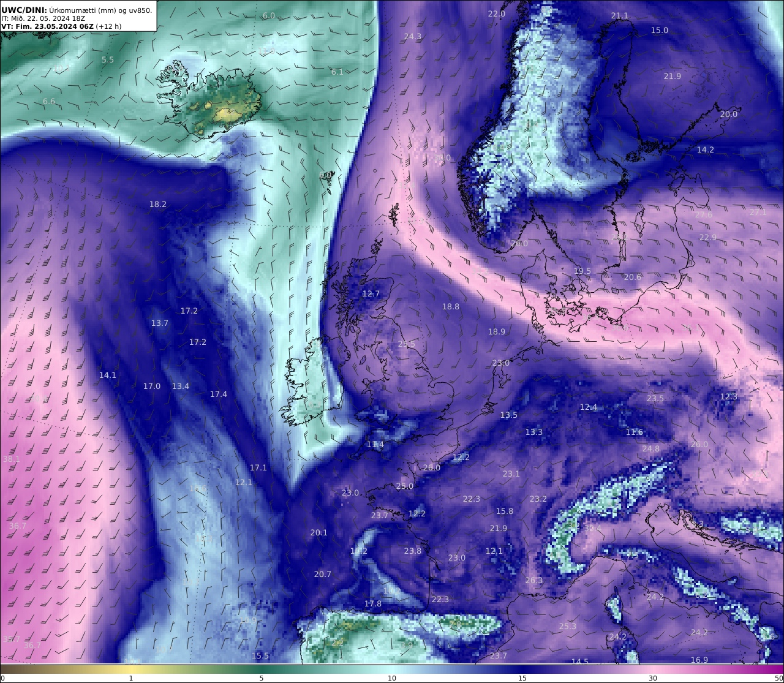
Task: Click the 15.0 value label
Action: click(x=659, y=30)
